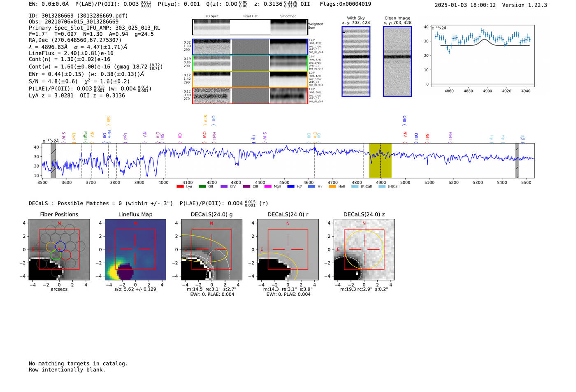Select the orange HeII legend swatch

click(x=332, y=186)
